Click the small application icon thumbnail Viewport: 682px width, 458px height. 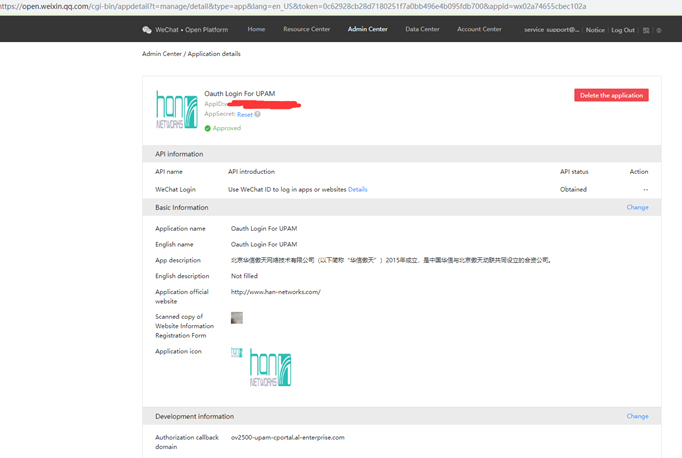[x=237, y=352]
